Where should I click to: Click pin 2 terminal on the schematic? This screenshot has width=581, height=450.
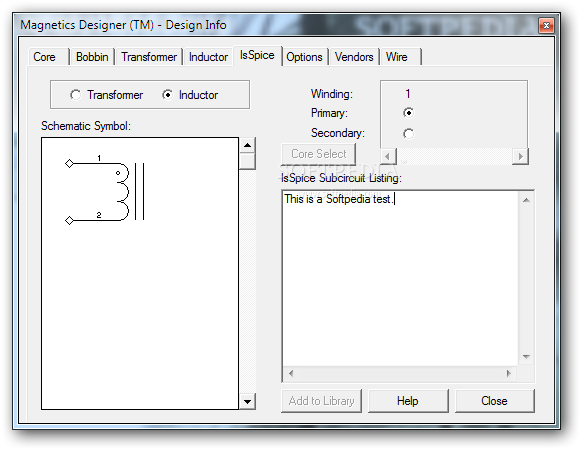click(x=69, y=221)
